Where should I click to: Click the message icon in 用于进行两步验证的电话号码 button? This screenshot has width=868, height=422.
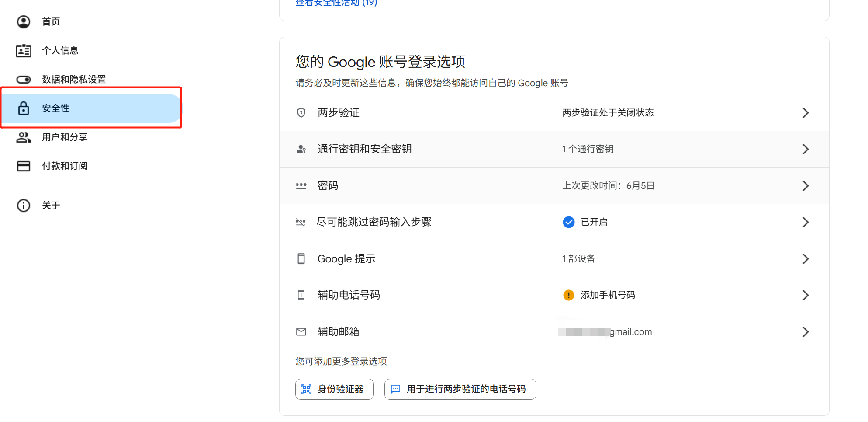(x=395, y=389)
